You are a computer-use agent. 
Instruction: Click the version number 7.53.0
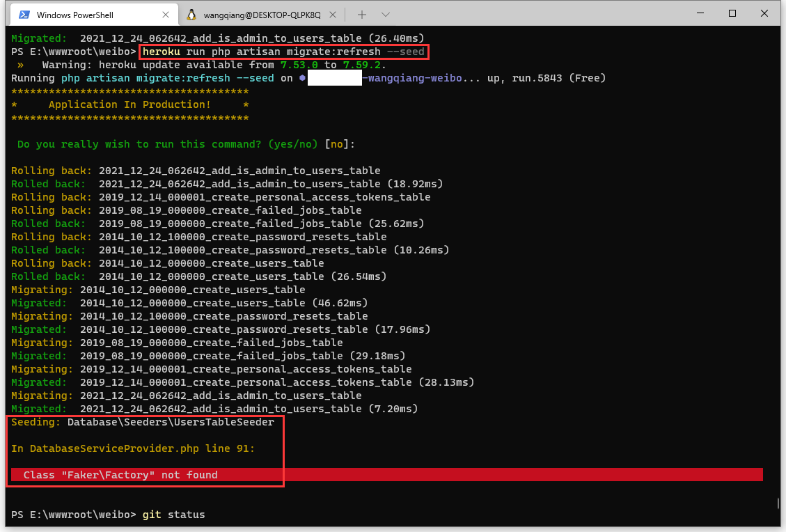299,65
